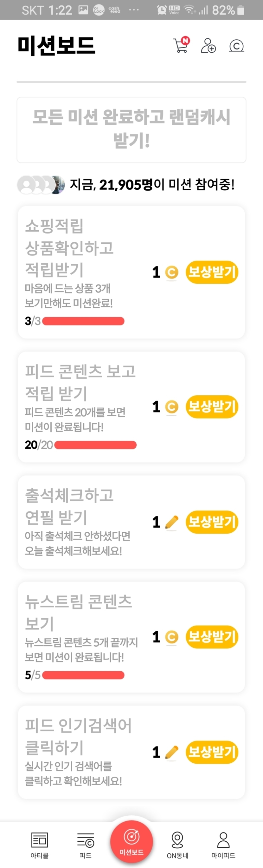Claim reward for 쇼핑적립 mission
263x868 pixels.
tap(212, 272)
